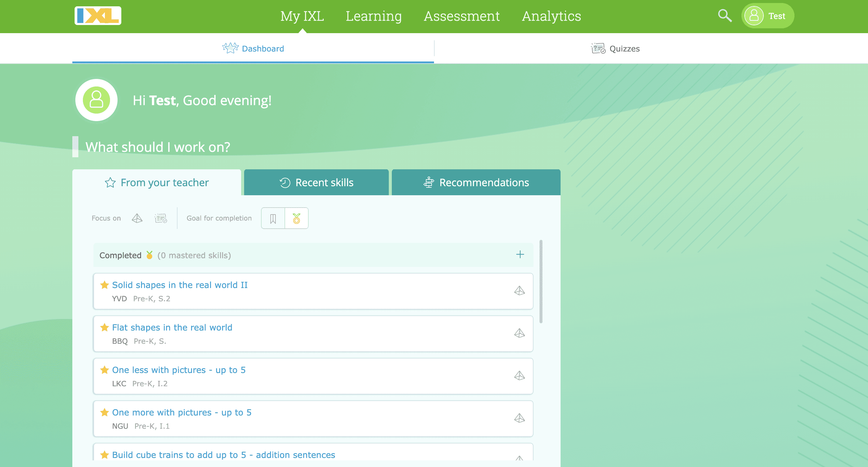Click star beside One less with pictures

point(105,370)
